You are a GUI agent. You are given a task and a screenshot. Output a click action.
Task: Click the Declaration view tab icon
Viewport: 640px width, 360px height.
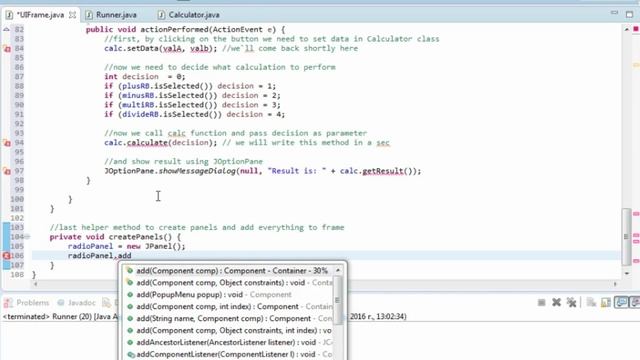coord(107,303)
